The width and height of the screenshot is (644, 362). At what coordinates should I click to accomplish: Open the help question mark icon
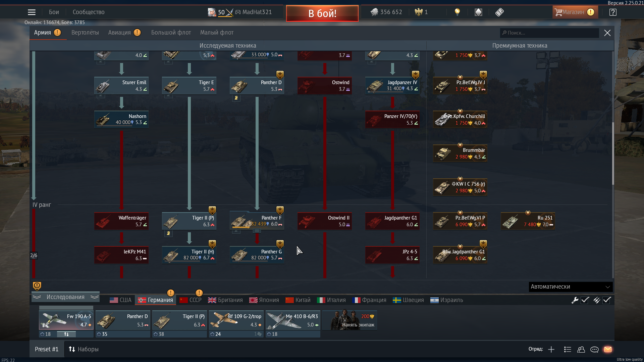(613, 12)
